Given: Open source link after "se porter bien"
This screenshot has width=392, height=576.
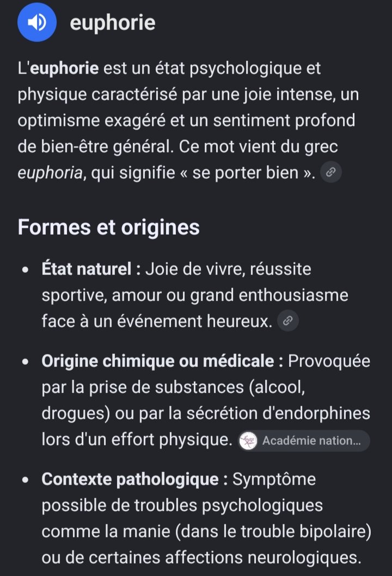Looking at the screenshot, I should (x=331, y=172).
